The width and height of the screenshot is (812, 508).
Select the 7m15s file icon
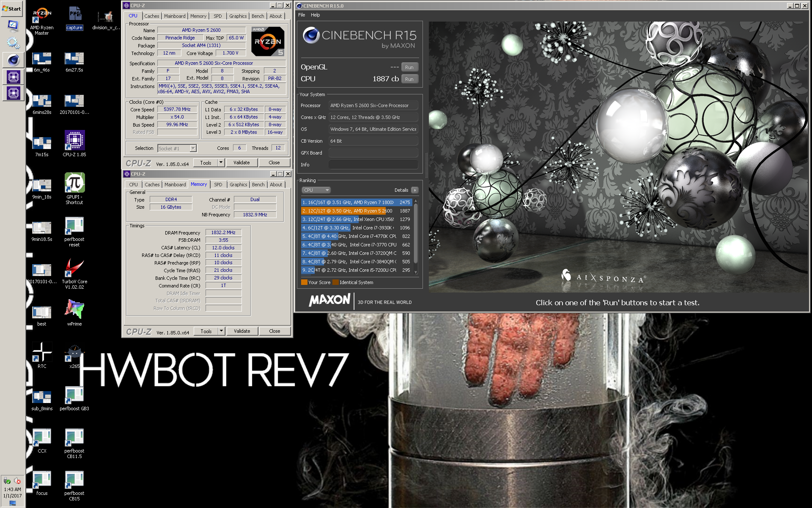tap(41, 146)
